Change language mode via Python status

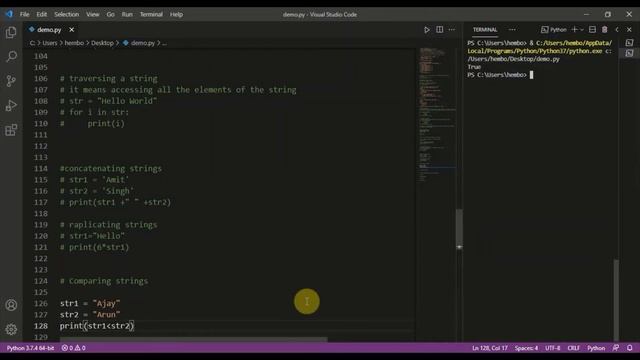pyautogui.click(x=596, y=348)
